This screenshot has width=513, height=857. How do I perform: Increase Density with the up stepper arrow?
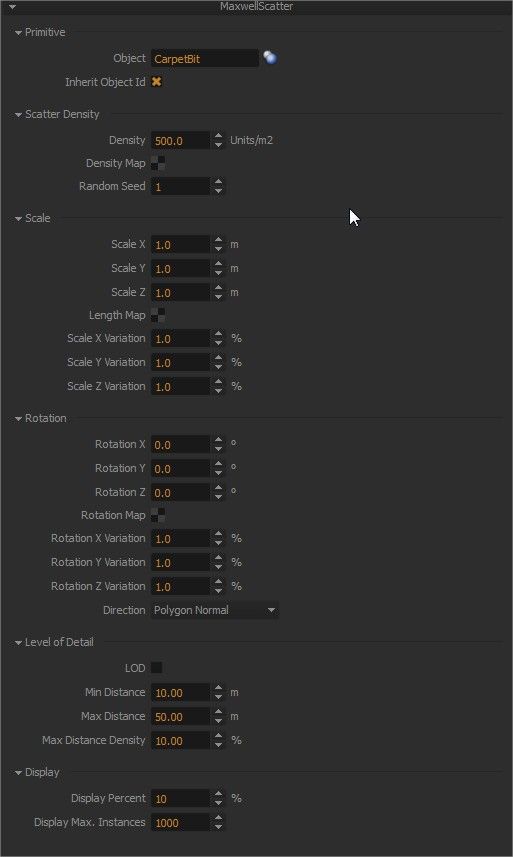point(219,136)
